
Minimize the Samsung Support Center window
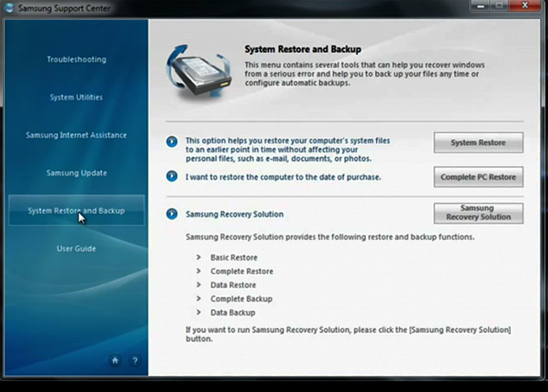pos(481,6)
